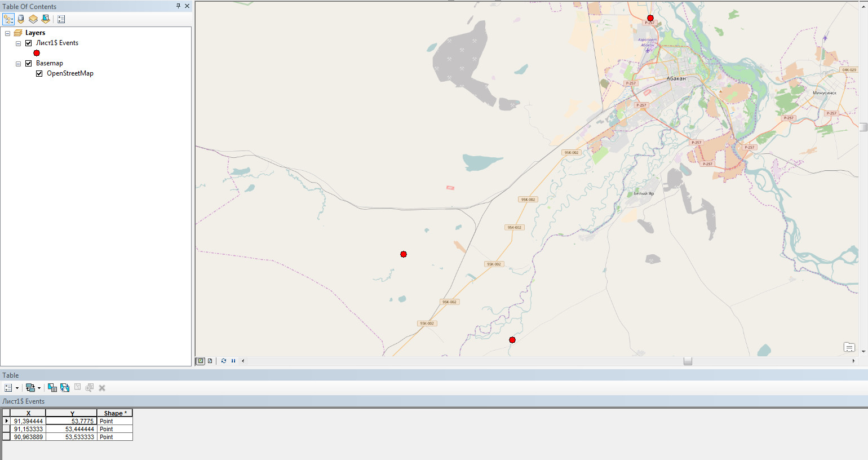Refresh the map display
Screen dimensions: 868x460
[x=224, y=361]
